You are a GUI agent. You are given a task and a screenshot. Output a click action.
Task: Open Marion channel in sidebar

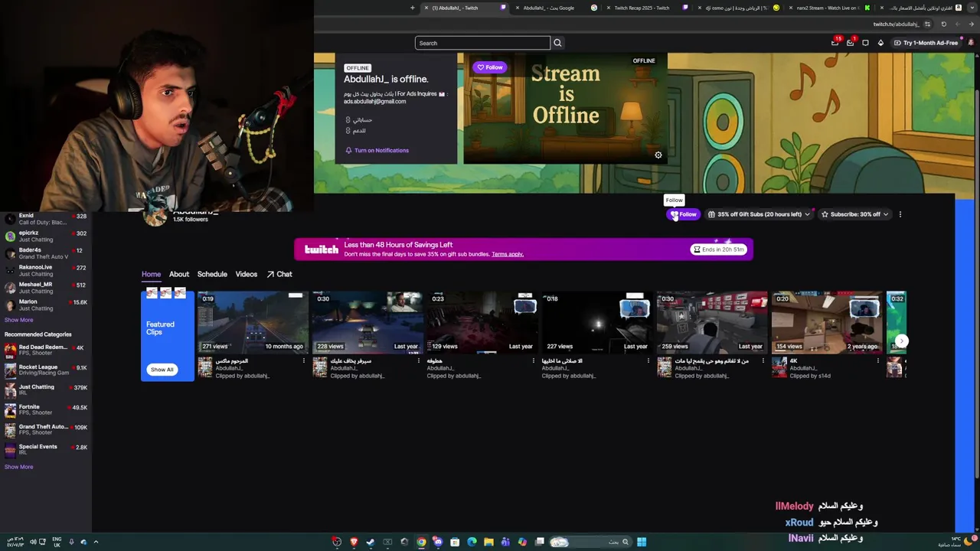[x=46, y=305]
